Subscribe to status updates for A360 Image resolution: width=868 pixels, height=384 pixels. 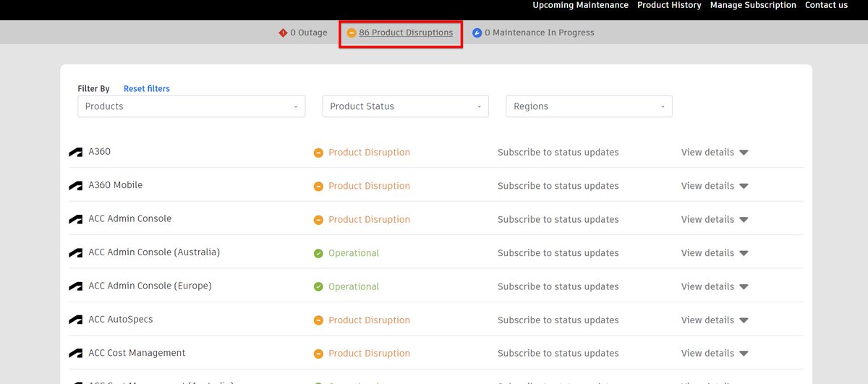tap(558, 153)
